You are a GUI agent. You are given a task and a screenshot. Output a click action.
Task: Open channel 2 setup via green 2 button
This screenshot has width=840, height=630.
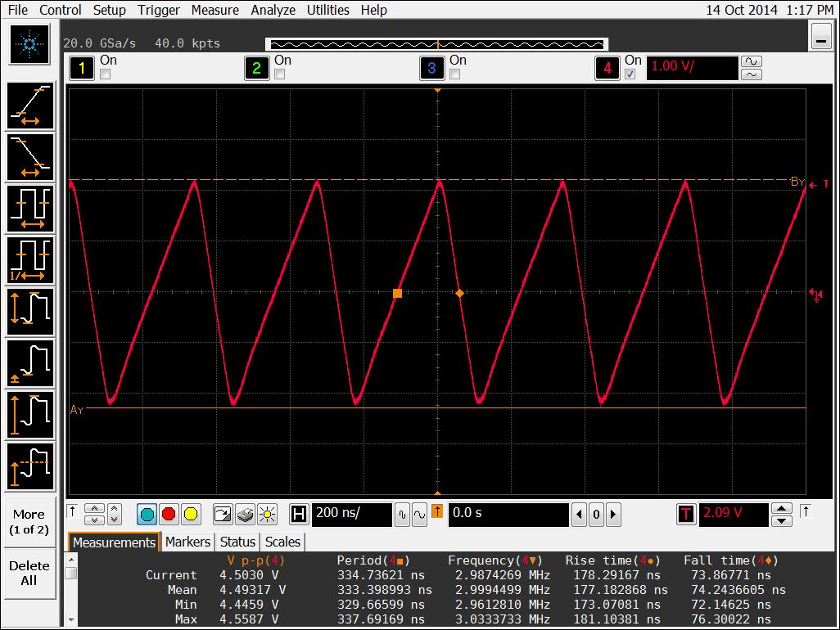tap(256, 68)
